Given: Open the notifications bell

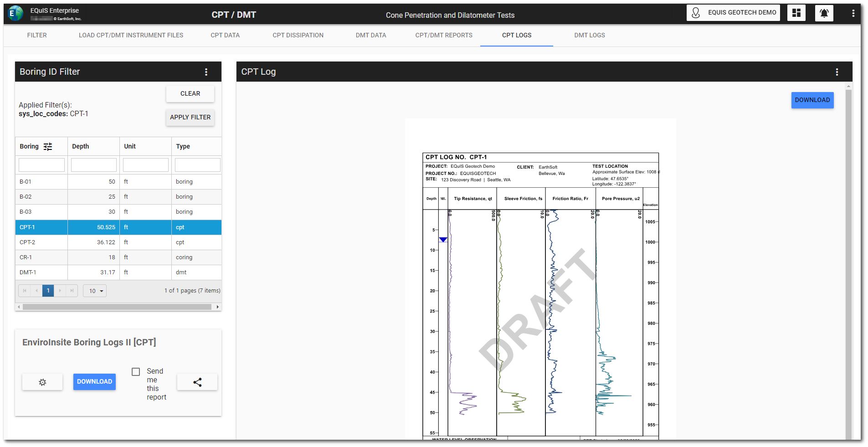Looking at the screenshot, I should [x=824, y=13].
